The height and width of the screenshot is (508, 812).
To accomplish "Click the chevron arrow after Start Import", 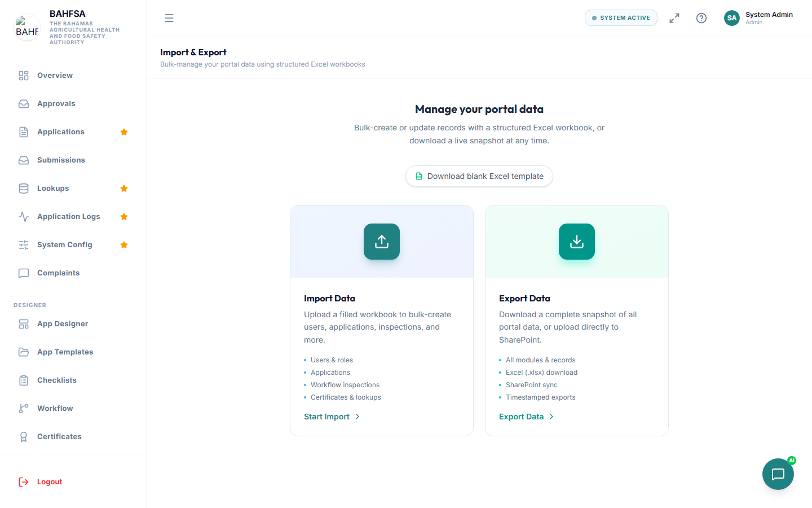I will coord(358,417).
